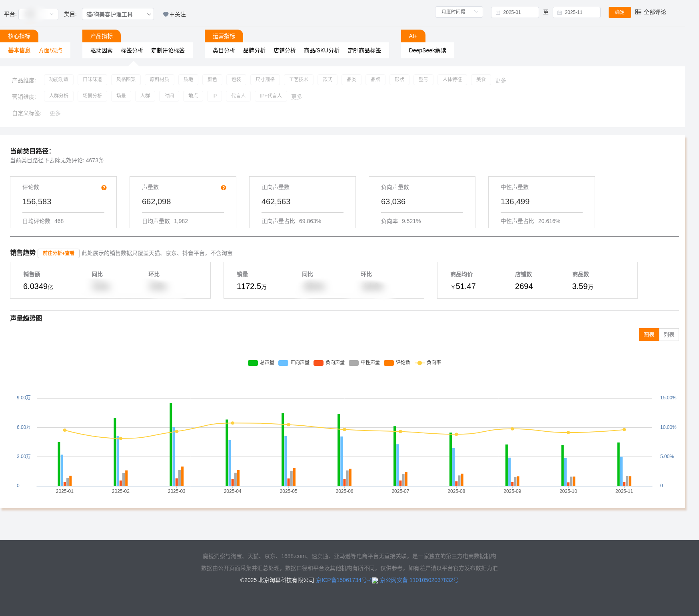Expand the 月度时间段 period dropdown
699x616 pixels.
point(459,12)
